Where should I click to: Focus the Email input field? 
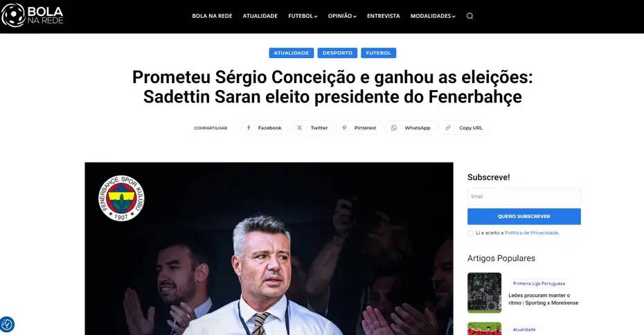pos(524,197)
